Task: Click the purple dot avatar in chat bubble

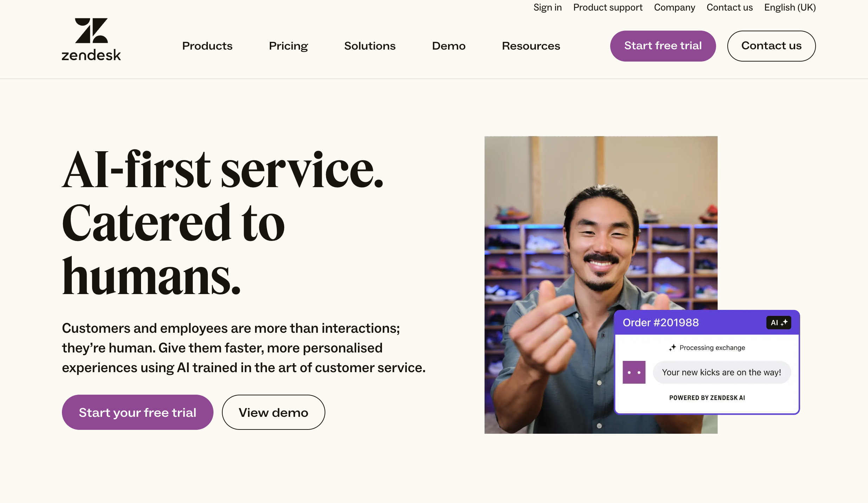Action: tap(634, 372)
